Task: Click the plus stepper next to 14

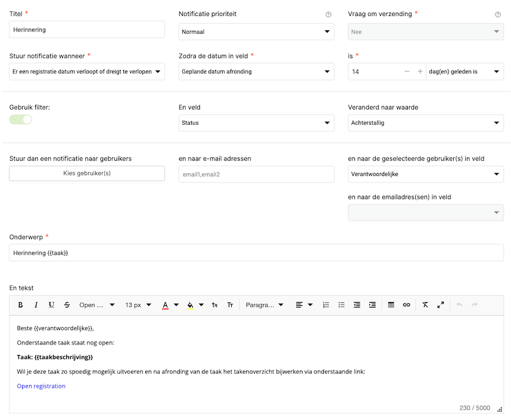Action: (x=420, y=72)
